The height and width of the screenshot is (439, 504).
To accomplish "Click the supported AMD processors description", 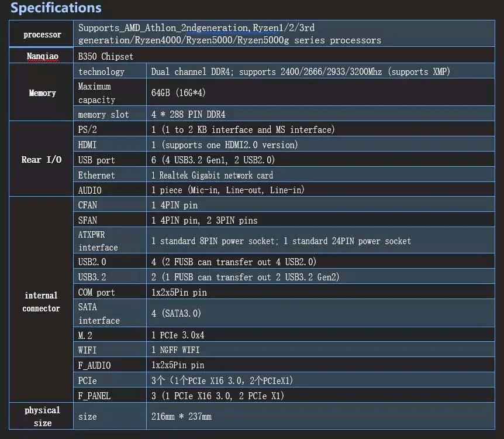I will (x=230, y=34).
